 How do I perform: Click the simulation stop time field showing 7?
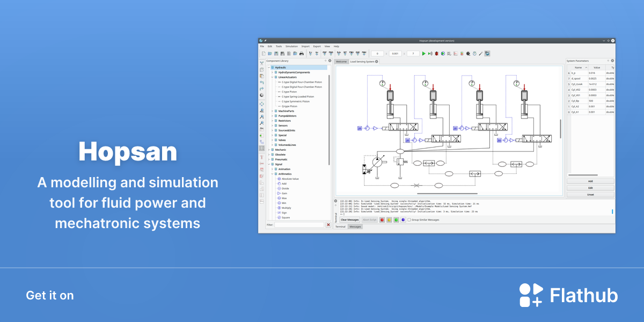coord(413,54)
